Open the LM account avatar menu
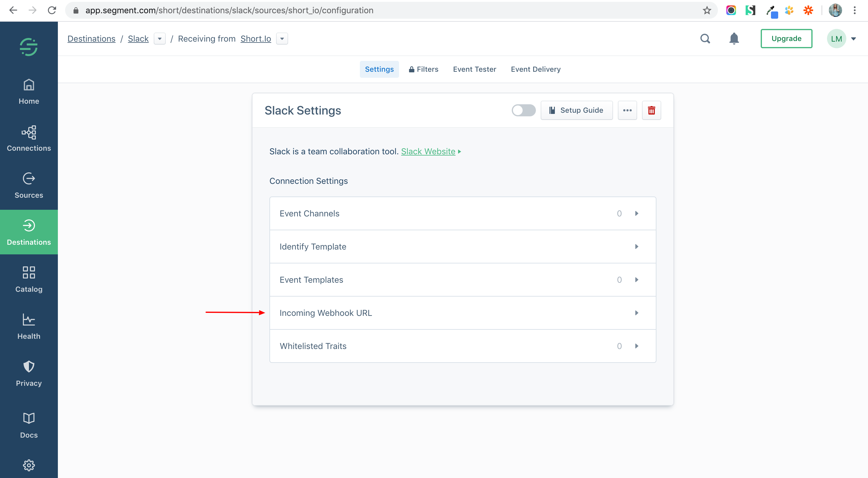This screenshot has width=868, height=478. point(836,39)
